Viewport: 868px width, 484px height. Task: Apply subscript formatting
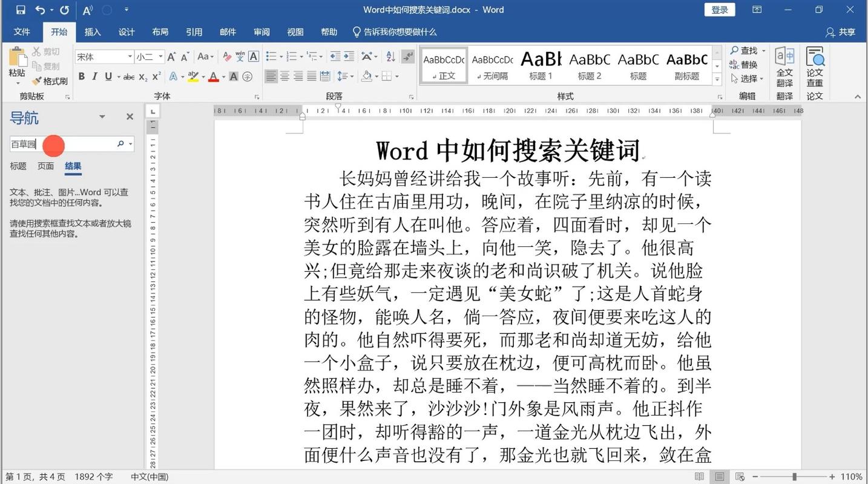click(143, 77)
